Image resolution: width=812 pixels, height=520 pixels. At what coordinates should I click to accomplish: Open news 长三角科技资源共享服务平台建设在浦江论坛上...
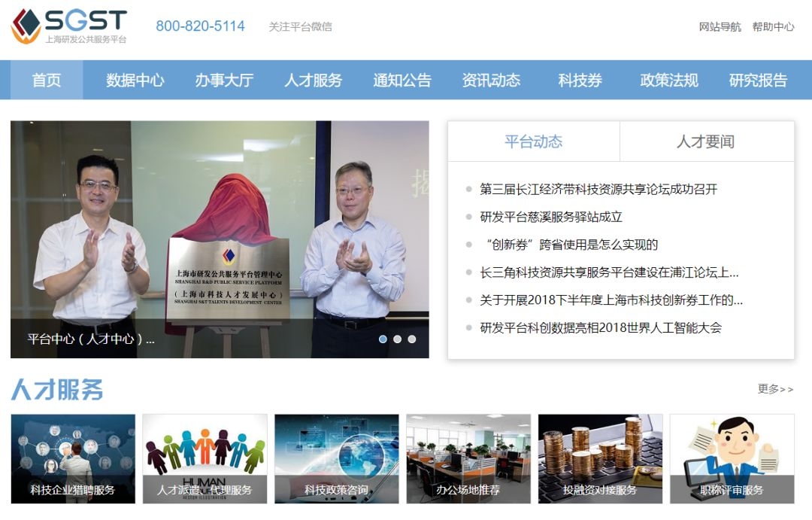pos(609,272)
